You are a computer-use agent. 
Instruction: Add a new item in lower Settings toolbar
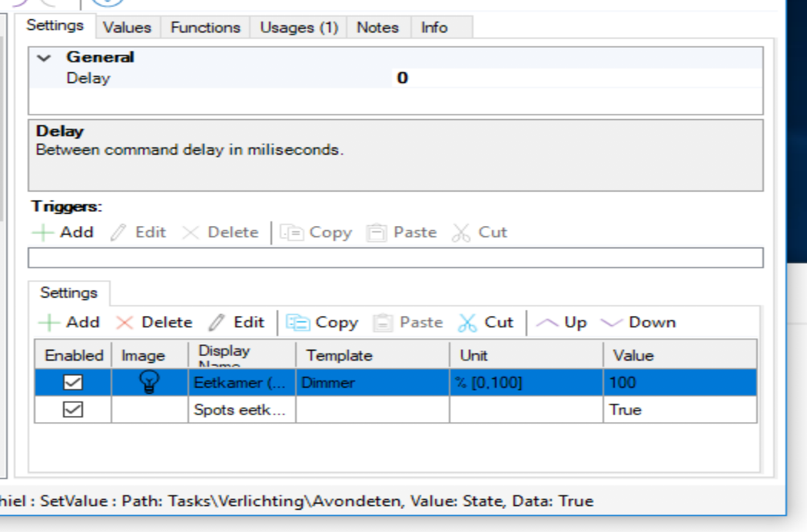coord(49,323)
